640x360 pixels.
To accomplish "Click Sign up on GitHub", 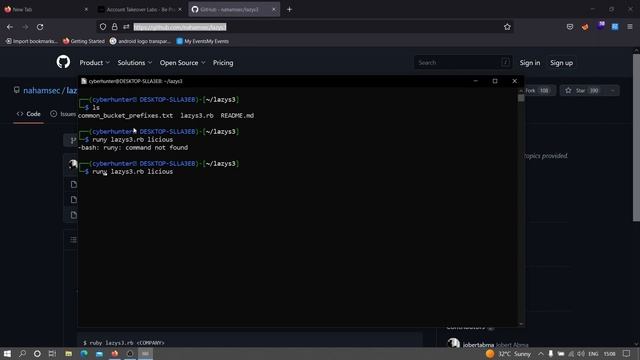I will pos(561,62).
